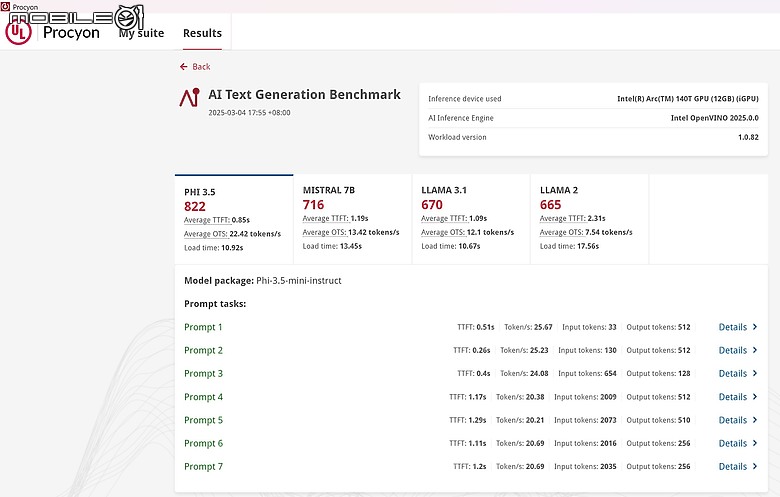Click the AI Text Generation Benchmark heading
Screen dimensions: 780x497
[x=304, y=95]
